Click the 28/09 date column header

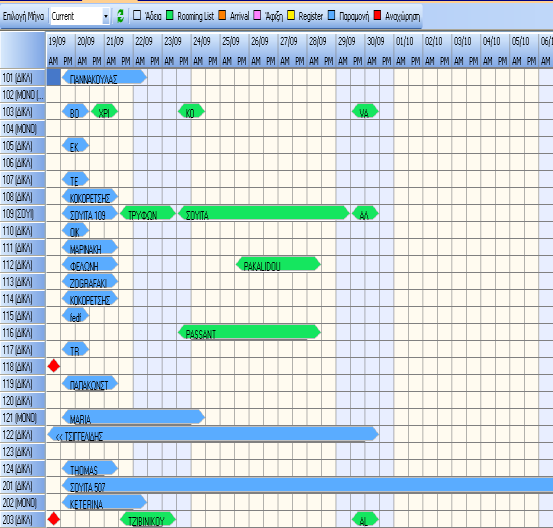322,42
